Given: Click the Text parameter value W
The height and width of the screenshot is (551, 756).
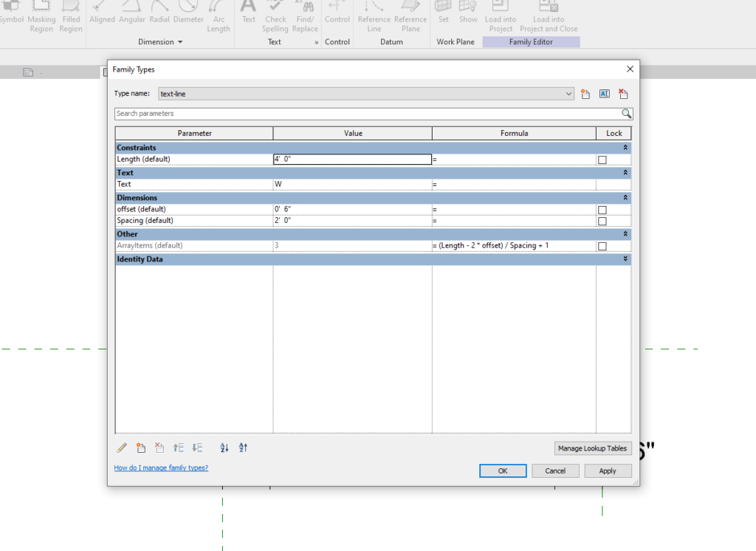Looking at the screenshot, I should point(352,185).
